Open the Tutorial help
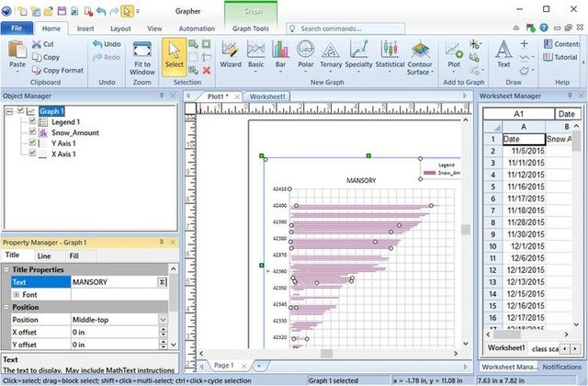Screen dimensions: 588x386 (x=560, y=57)
